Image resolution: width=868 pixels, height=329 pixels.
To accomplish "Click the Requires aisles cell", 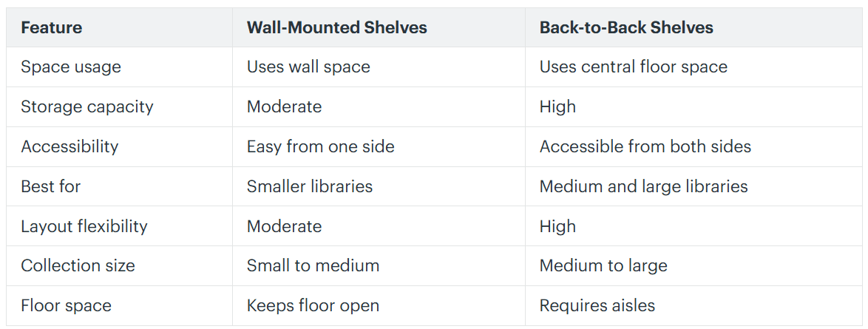I will pyautogui.click(x=597, y=305).
